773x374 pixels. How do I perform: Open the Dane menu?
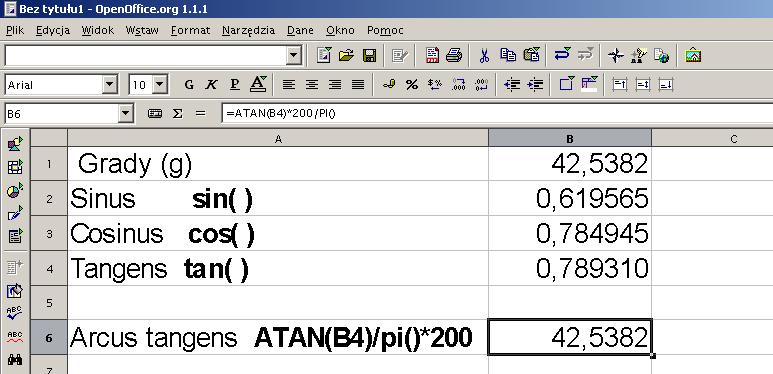pyautogui.click(x=300, y=31)
